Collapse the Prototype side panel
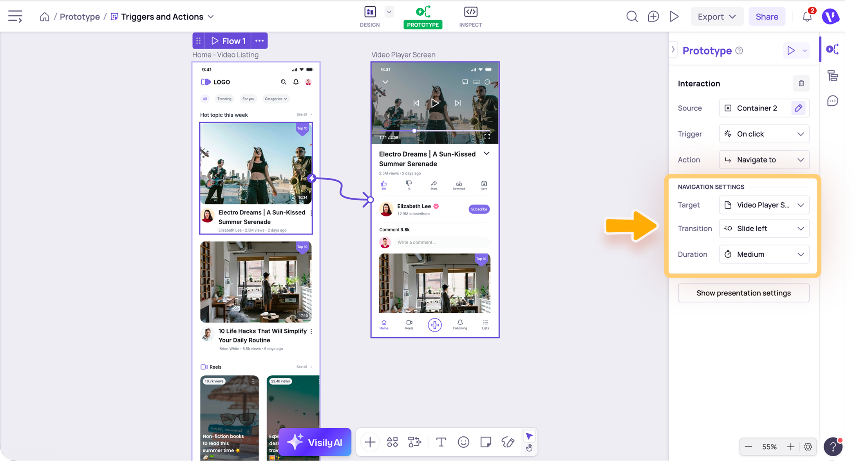This screenshot has width=868, height=461. point(673,50)
